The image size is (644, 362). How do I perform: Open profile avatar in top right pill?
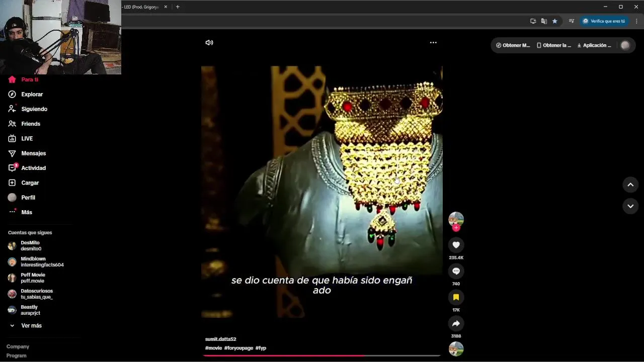click(625, 45)
